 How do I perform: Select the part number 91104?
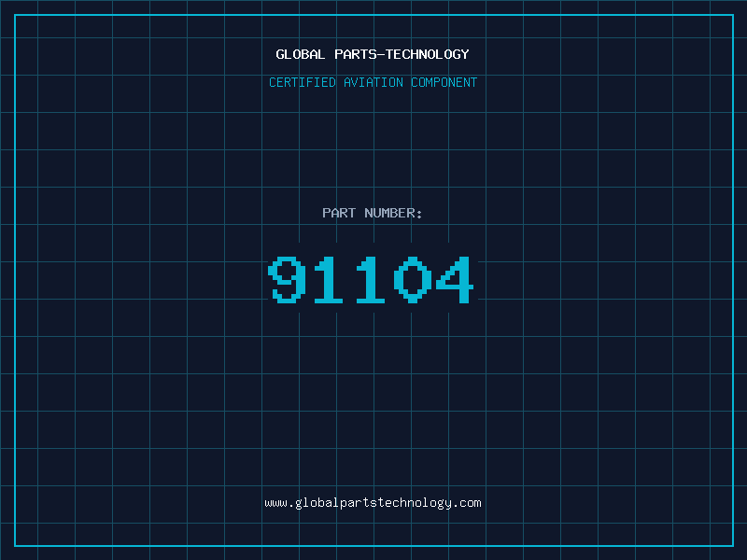click(x=371, y=279)
